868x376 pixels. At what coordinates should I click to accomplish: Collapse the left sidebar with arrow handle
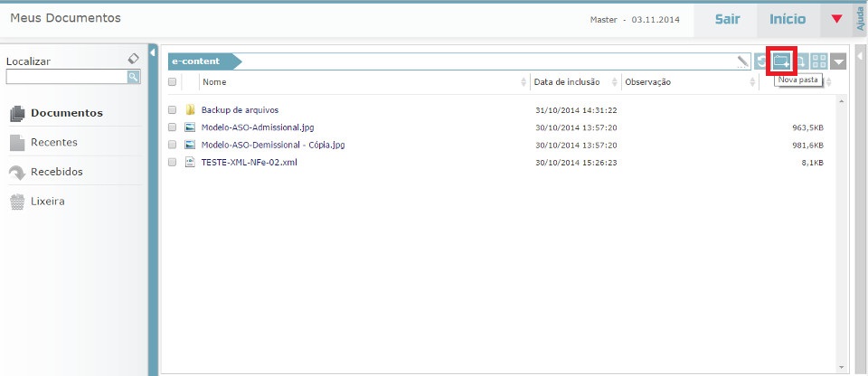click(153, 52)
